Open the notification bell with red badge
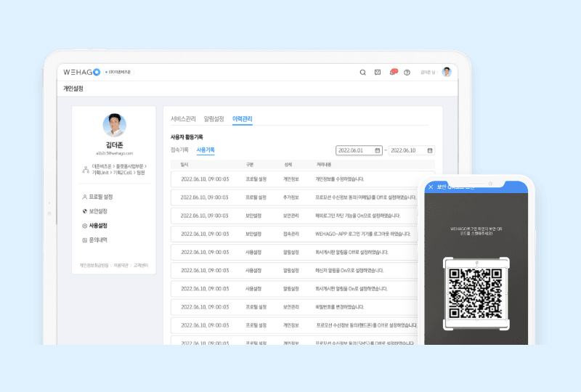Image resolution: width=581 pixels, height=392 pixels. [393, 72]
